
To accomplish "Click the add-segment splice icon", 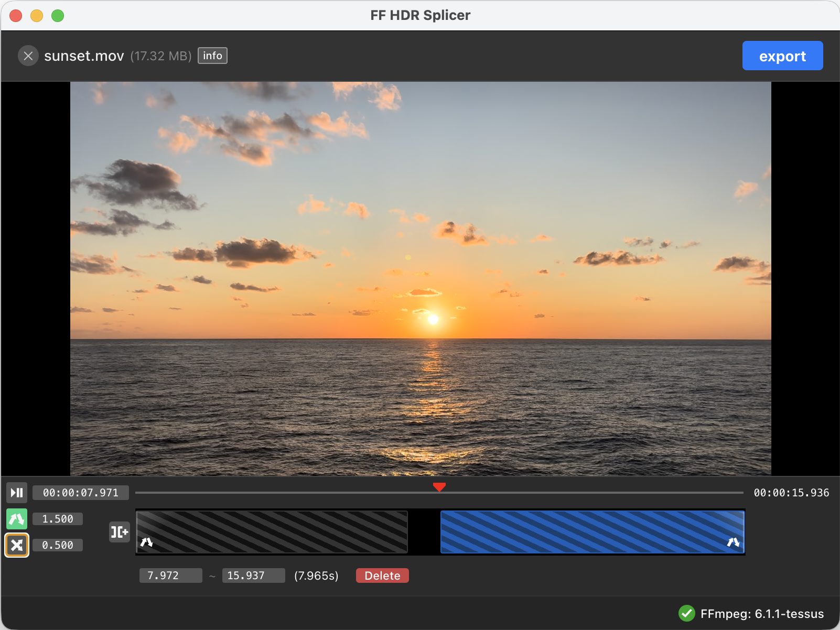I will [120, 532].
